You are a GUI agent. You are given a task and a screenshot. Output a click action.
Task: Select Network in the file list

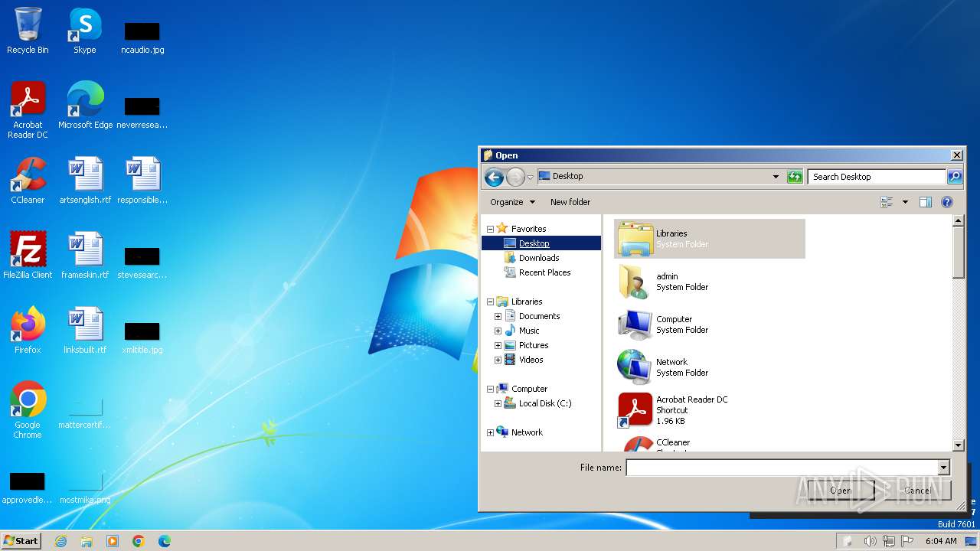coord(710,367)
